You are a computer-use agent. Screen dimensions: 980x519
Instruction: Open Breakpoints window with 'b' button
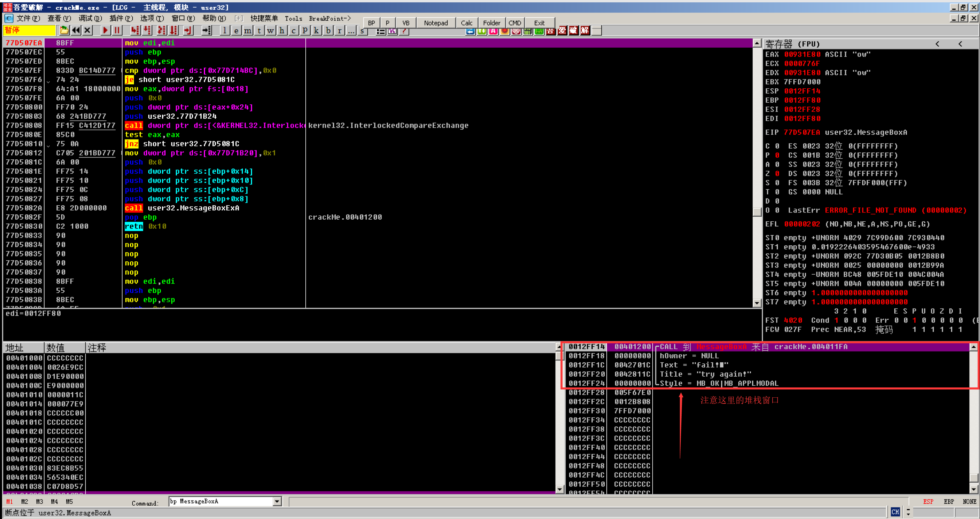[x=328, y=30]
